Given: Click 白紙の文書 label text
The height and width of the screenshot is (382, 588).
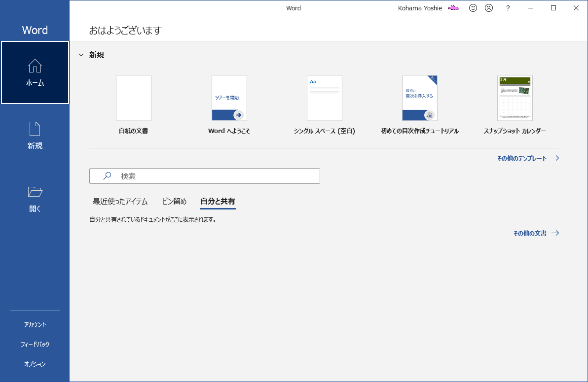Looking at the screenshot, I should coord(134,131).
